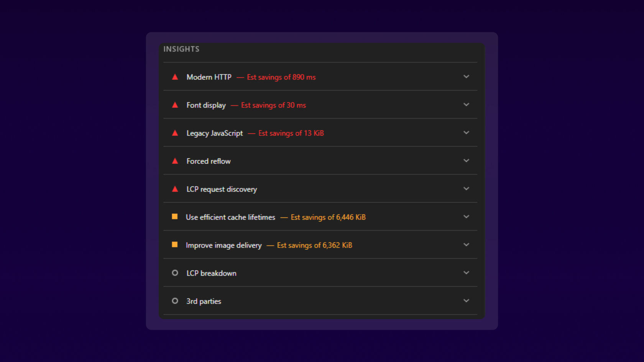Click the INSIGHTS section heading
The width and height of the screenshot is (644, 362).
[181, 49]
